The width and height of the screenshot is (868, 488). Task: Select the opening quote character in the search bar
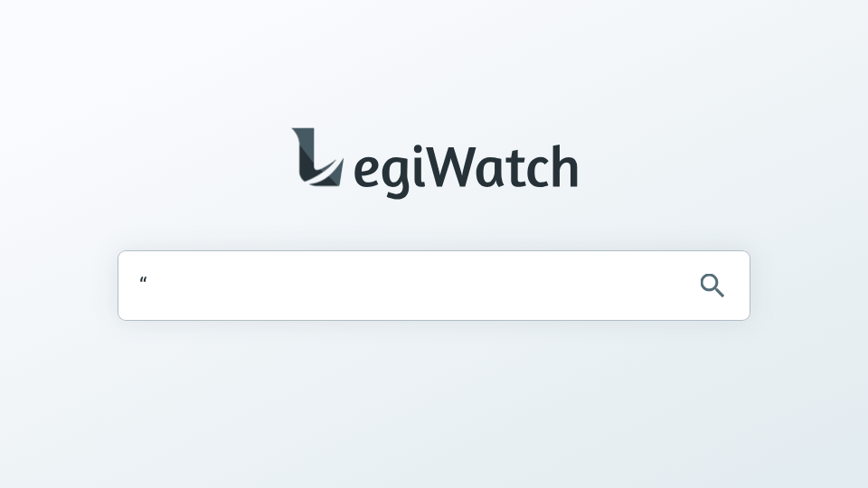(144, 280)
